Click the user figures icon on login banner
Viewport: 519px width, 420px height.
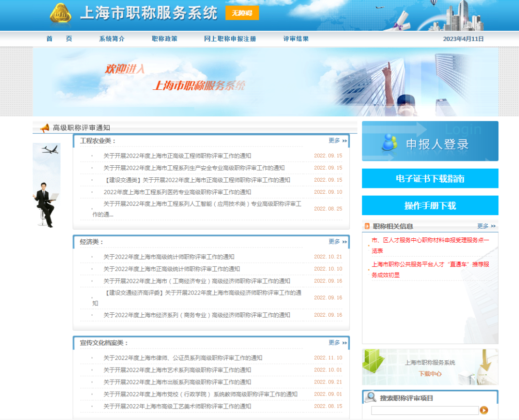pos(390,143)
